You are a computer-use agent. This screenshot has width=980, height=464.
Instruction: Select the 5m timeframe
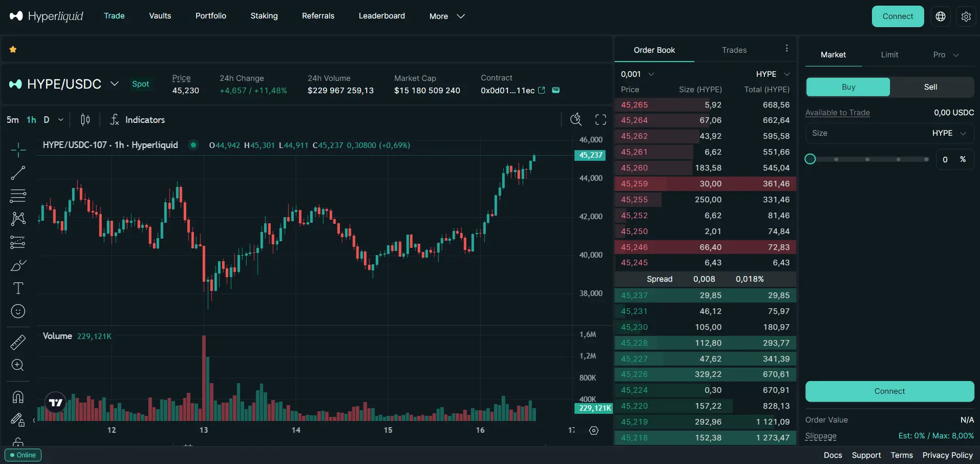(x=13, y=120)
